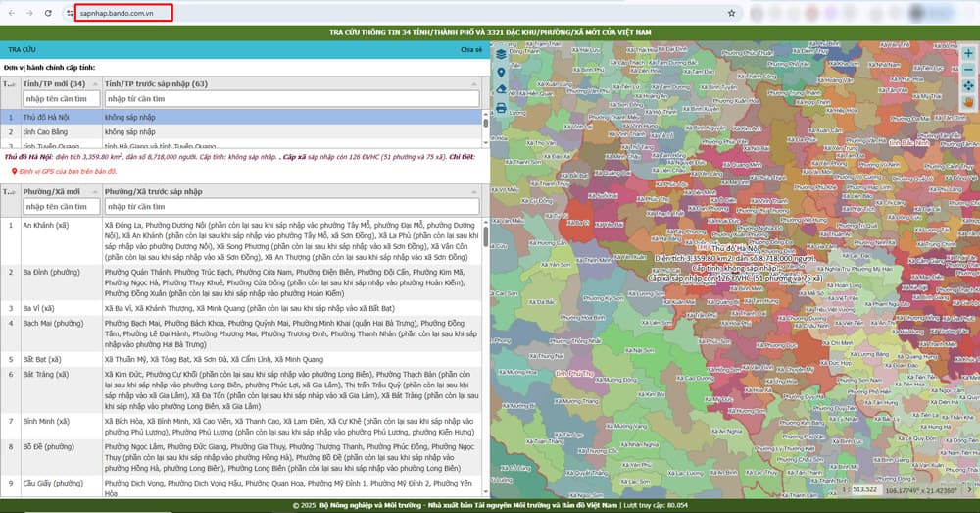
Task: Zoom out with the minus button
Action: tap(968, 70)
